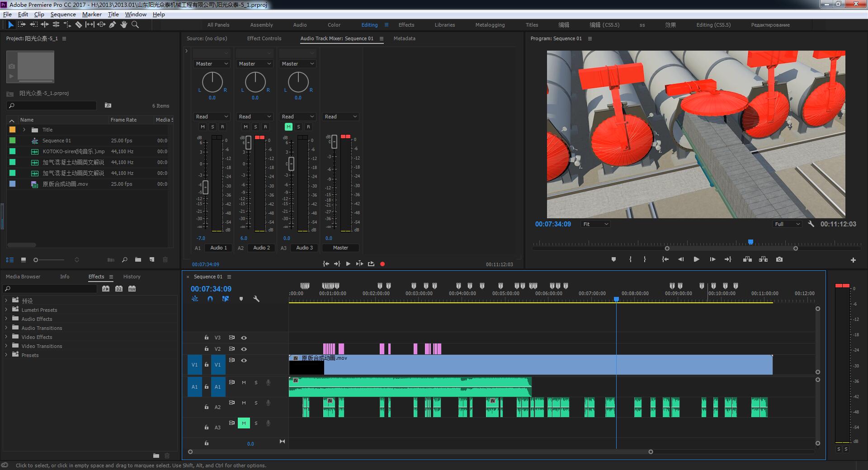This screenshot has width=868, height=470.
Task: Expand the Lumetri Presets folder
Action: click(6, 310)
